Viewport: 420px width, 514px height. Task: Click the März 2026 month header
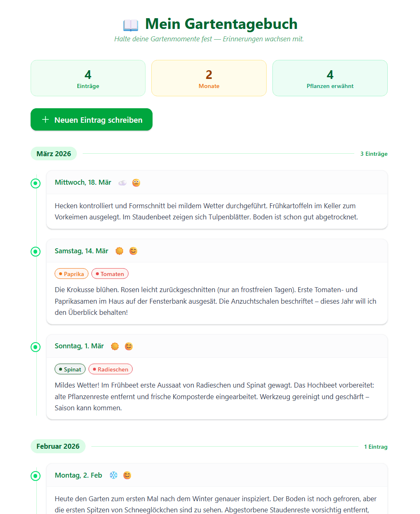coord(54,154)
